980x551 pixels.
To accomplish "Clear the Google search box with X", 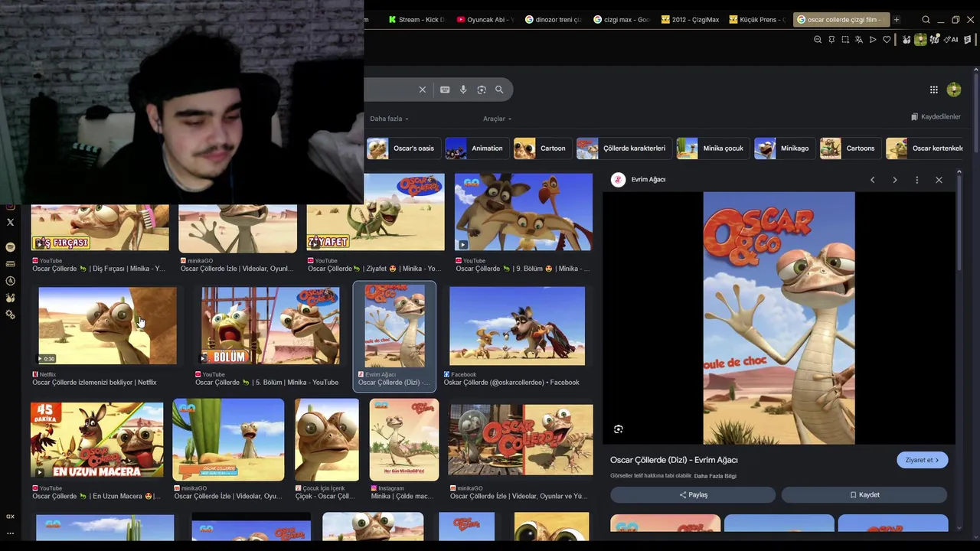I will tap(422, 90).
